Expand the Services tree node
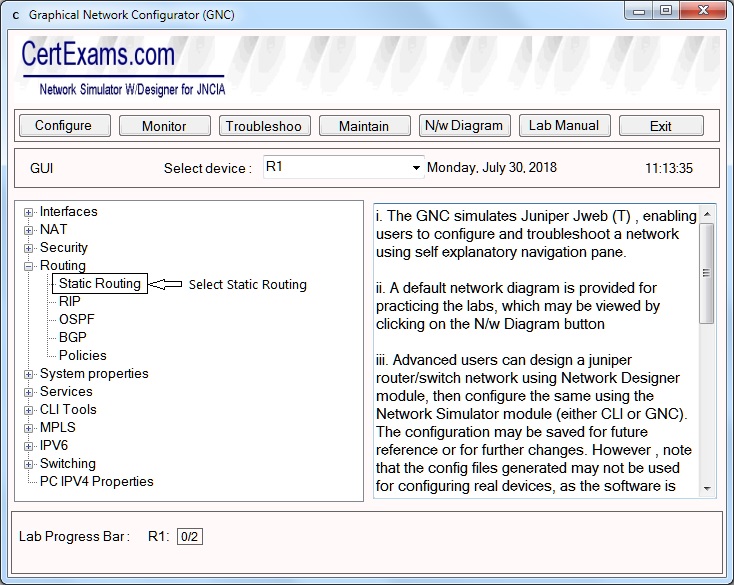The width and height of the screenshot is (734, 585). click(x=29, y=392)
